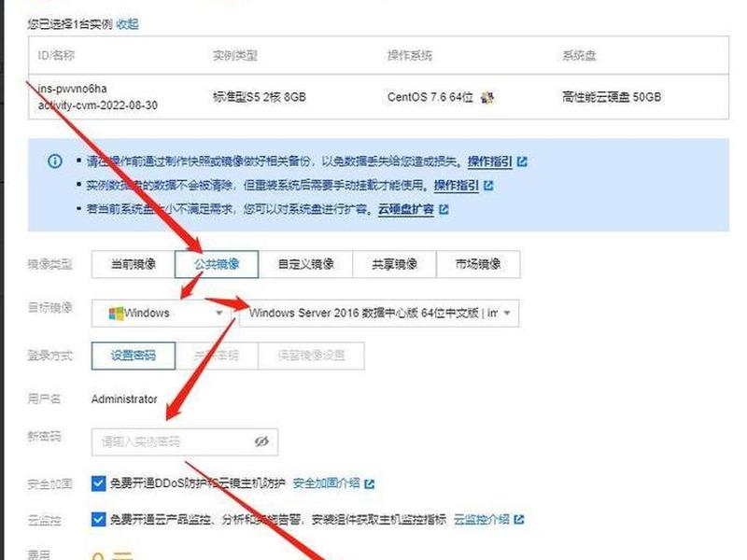Open the 云监控介绍 link

click(x=481, y=519)
